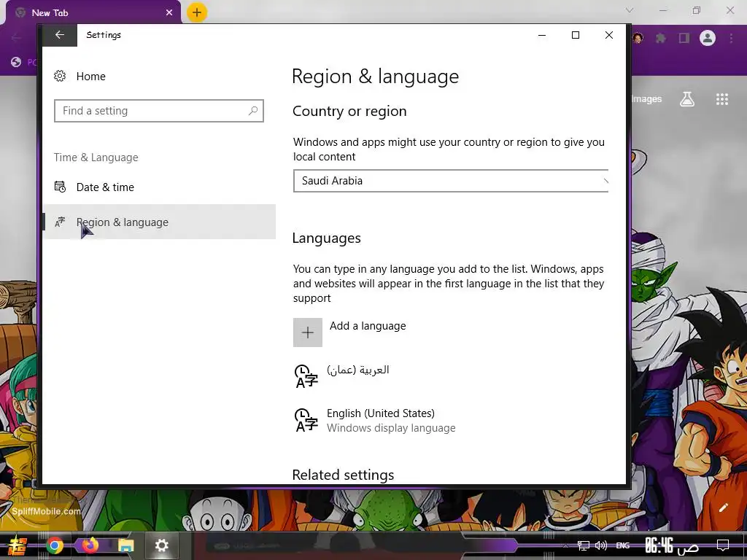This screenshot has height=560, width=747.
Task: Open a new Chrome tab with the plus button
Action: (x=197, y=12)
